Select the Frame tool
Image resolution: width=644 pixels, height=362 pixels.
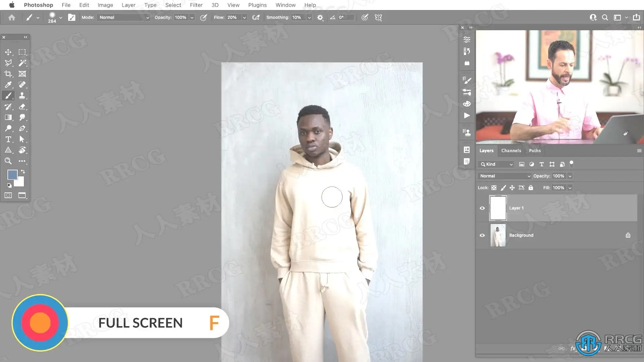22,74
